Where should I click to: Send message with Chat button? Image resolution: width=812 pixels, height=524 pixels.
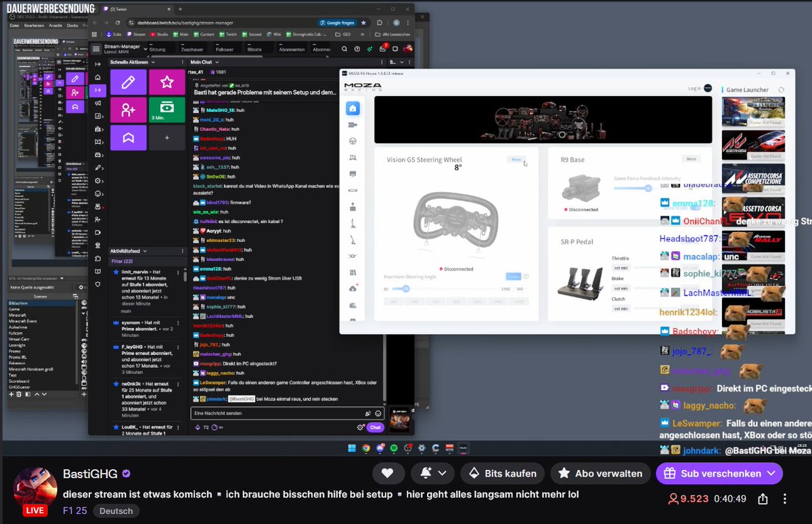[x=375, y=427]
